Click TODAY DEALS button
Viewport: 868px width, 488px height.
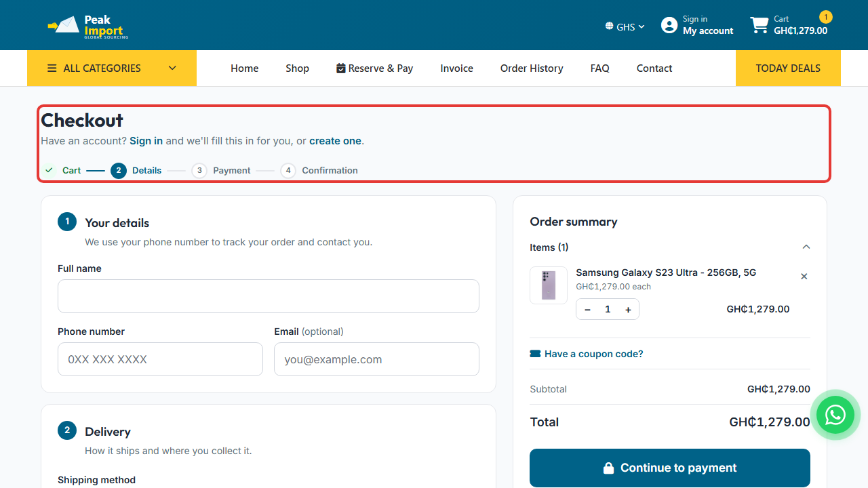click(x=788, y=68)
